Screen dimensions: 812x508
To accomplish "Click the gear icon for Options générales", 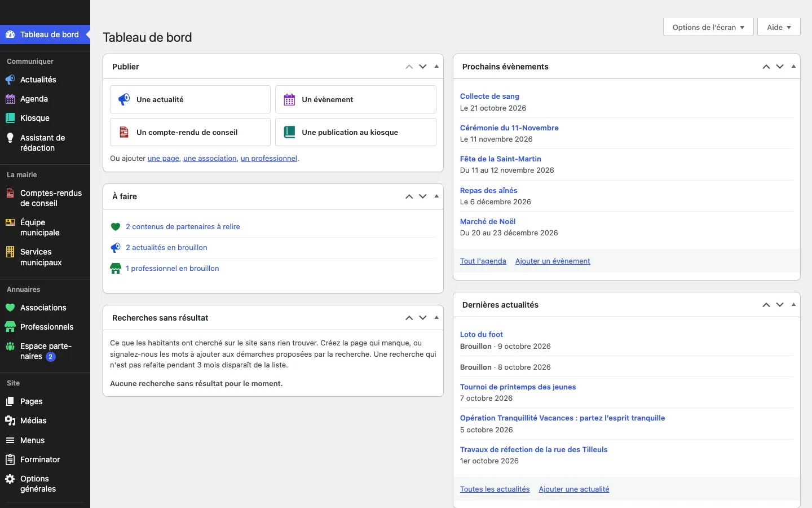I will pos(10,479).
